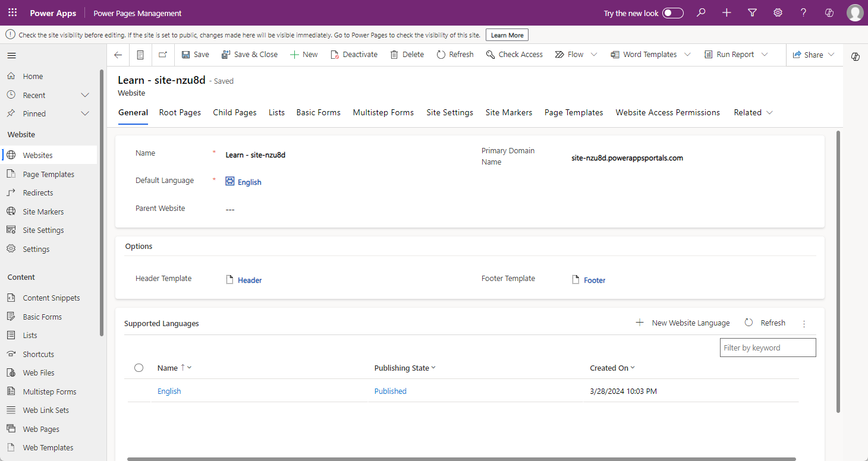Open the Power Apps app launcher waffle
This screenshot has height=461, width=868.
tap(12, 12)
